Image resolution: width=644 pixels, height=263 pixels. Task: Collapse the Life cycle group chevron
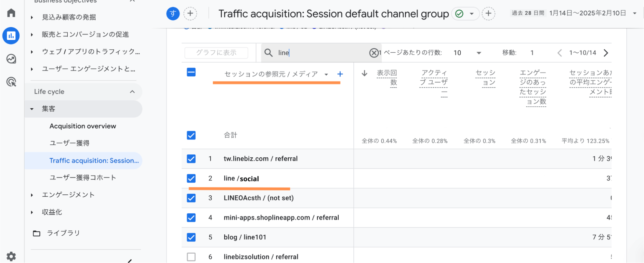132,92
